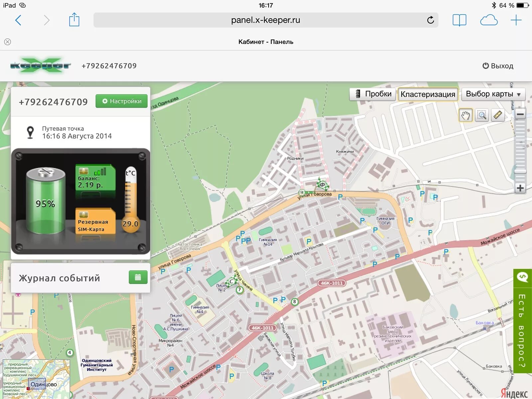Open the Журнал событий calendar button

(138, 277)
